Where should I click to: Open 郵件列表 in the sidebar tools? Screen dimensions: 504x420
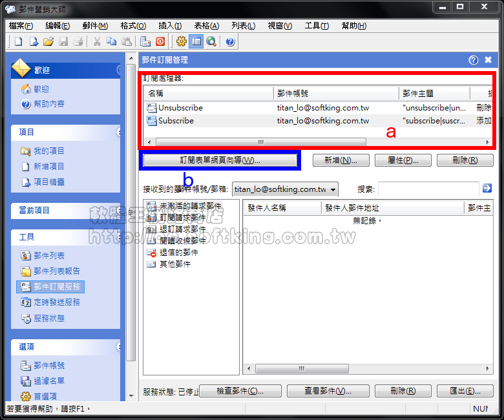(x=48, y=256)
